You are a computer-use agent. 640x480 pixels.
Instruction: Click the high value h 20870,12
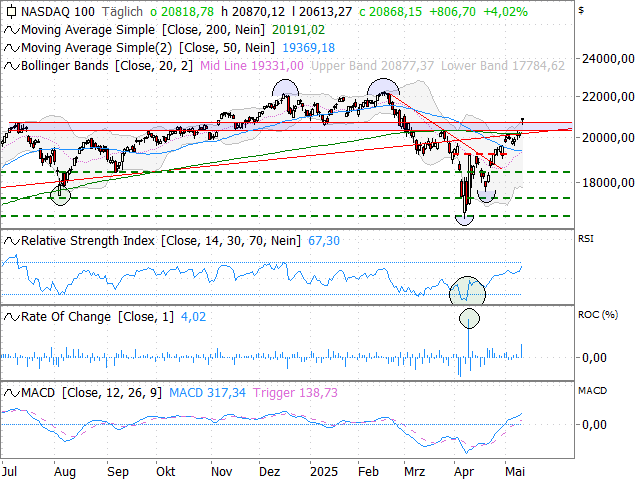coord(253,12)
